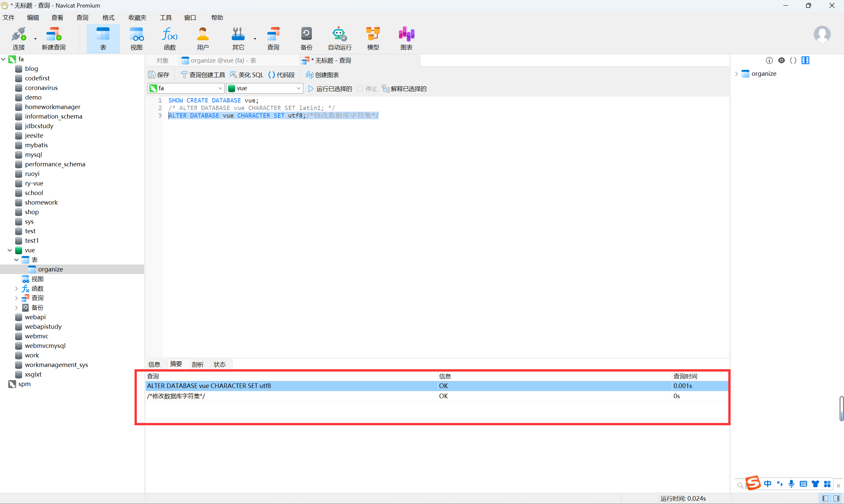Open the Charts (图表) toolbar icon
Screen dimensions: 844x504
pos(406,38)
